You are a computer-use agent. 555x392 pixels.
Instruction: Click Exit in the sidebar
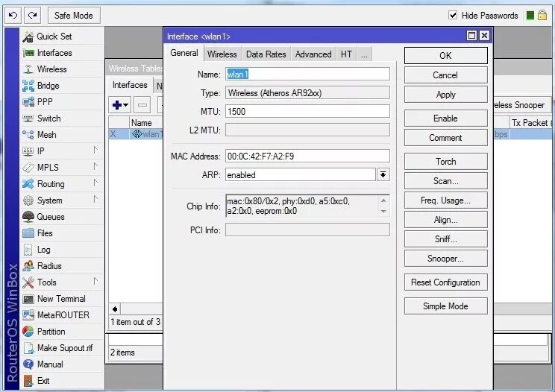click(63, 381)
